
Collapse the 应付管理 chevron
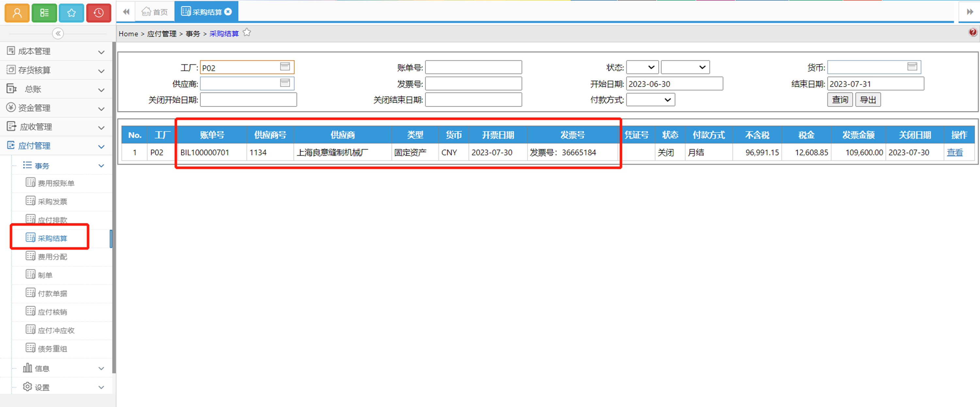pyautogui.click(x=101, y=146)
